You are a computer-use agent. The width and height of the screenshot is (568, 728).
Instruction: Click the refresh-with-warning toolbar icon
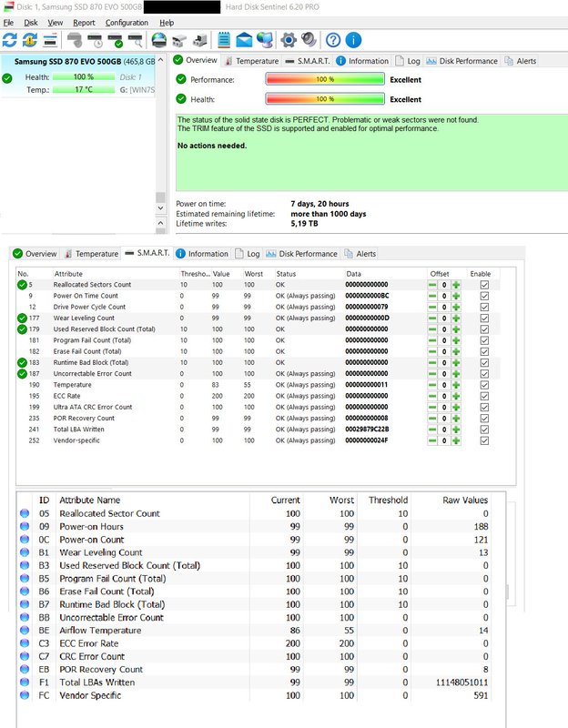click(x=30, y=40)
